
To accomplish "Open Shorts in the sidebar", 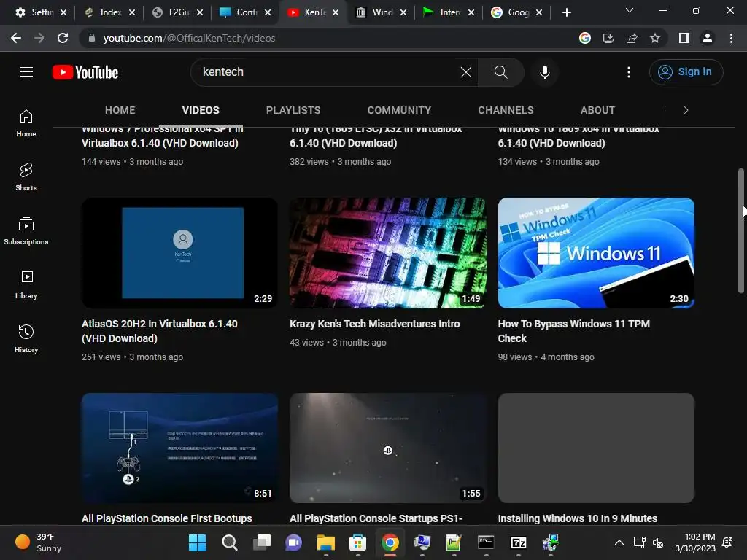I will (x=26, y=176).
